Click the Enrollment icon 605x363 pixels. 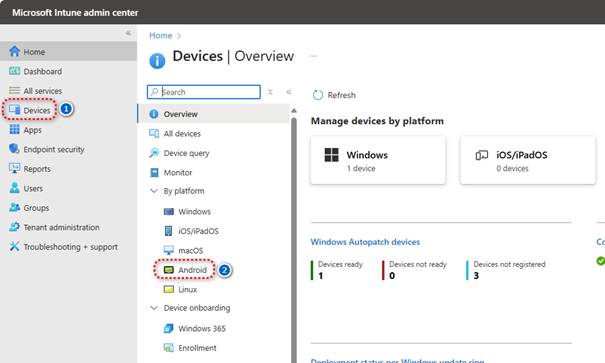pos(169,348)
